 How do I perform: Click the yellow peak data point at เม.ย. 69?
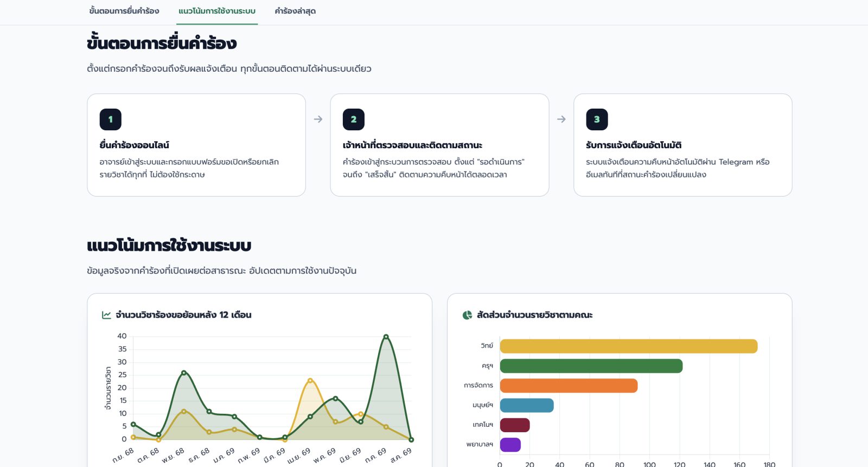pyautogui.click(x=310, y=381)
